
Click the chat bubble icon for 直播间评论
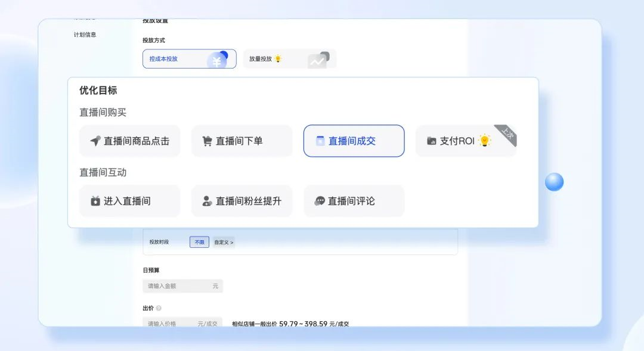tap(320, 201)
